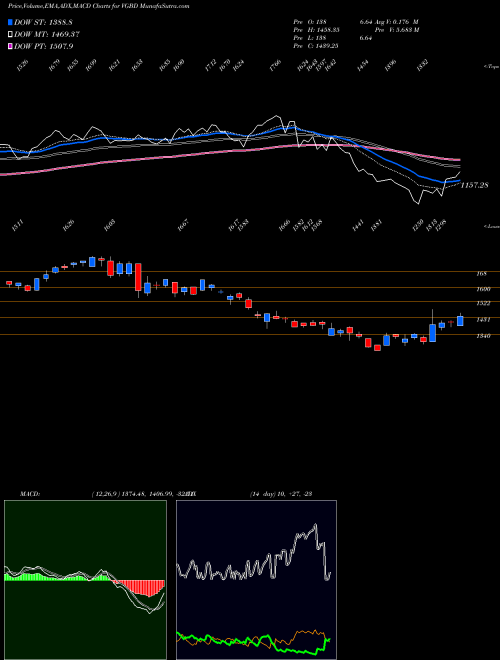Image resolution: width=500 pixels, height=660 pixels.
Task: Click the 1667 low price label
Action: [183, 225]
